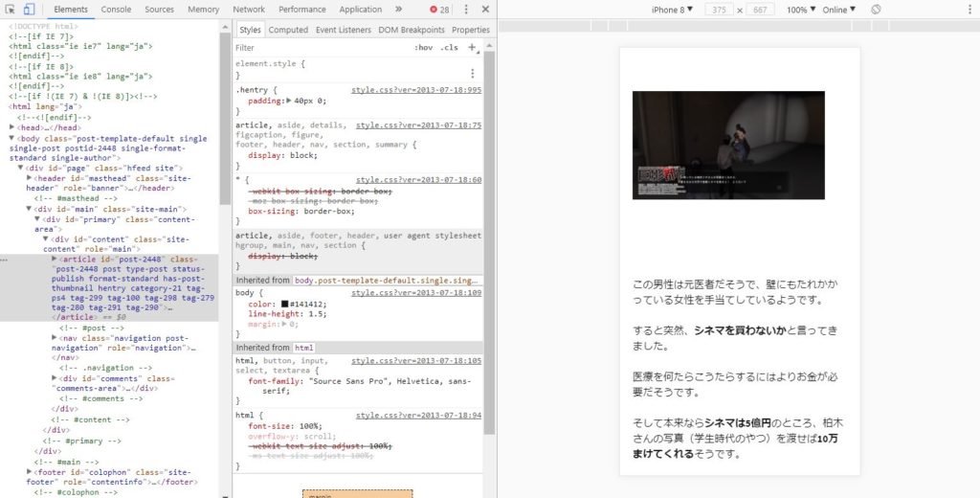Screen dimensions: 980x498
Task: Select the Computed sidebar tab
Action: tap(288, 30)
